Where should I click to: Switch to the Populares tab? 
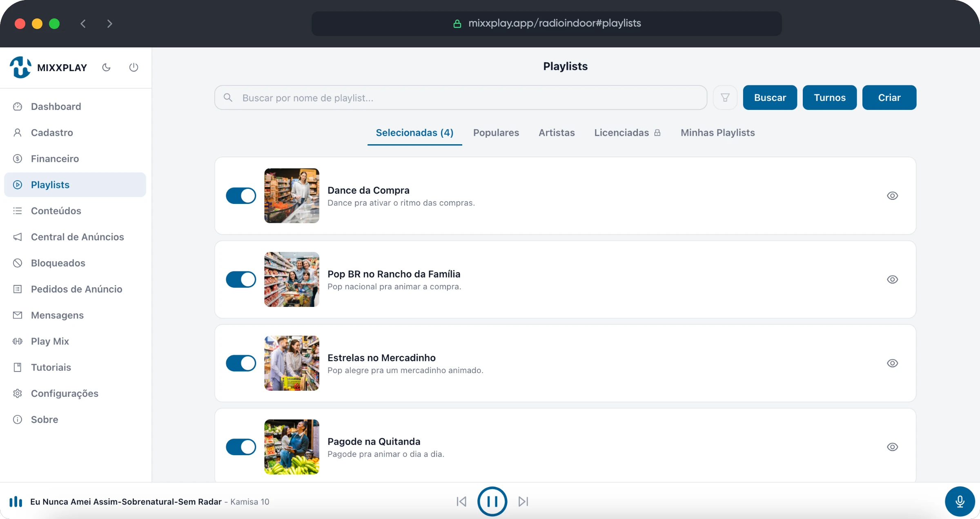496,133
